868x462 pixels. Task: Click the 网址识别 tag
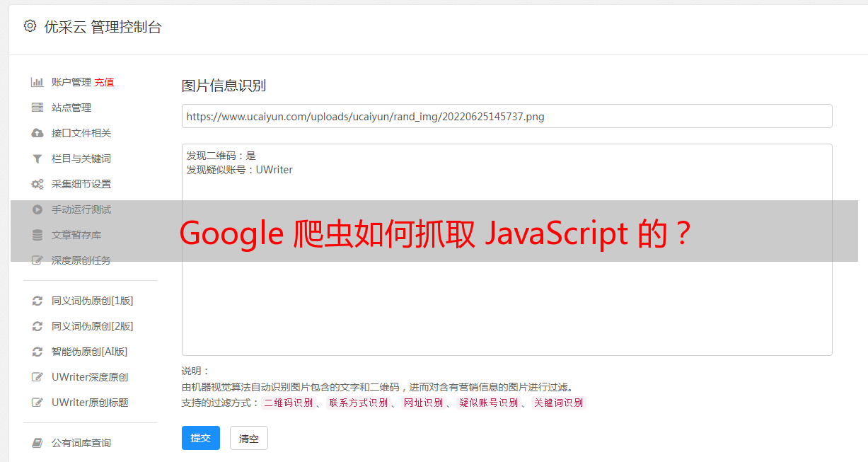point(423,403)
